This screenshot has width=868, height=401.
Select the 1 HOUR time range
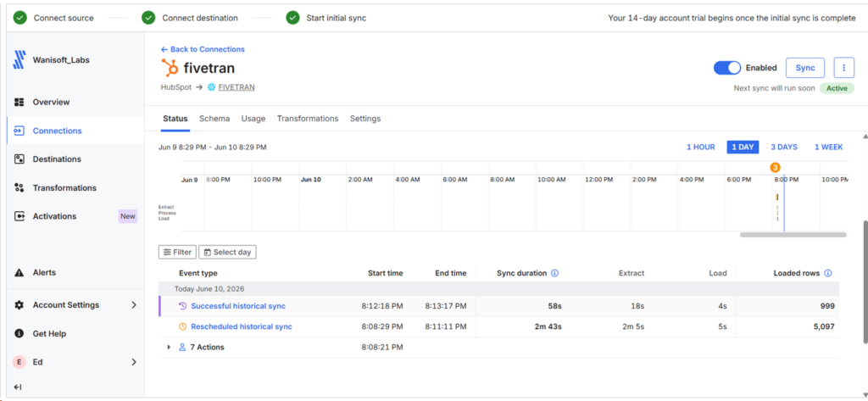pos(701,147)
